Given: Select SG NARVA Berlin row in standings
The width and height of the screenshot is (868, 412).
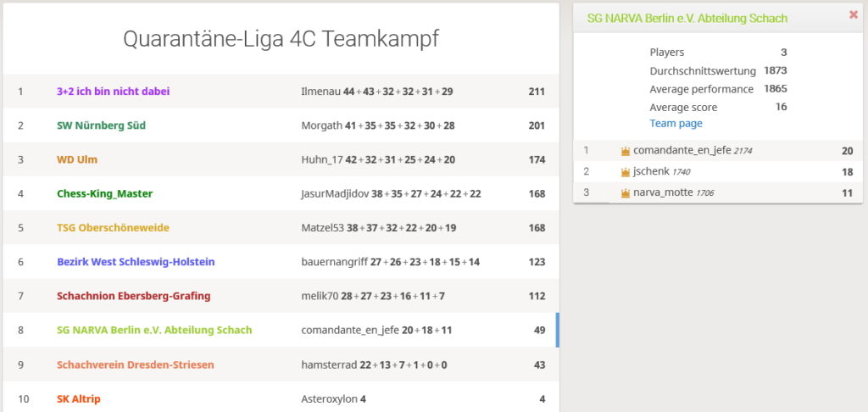Looking at the screenshot, I should 281,331.
